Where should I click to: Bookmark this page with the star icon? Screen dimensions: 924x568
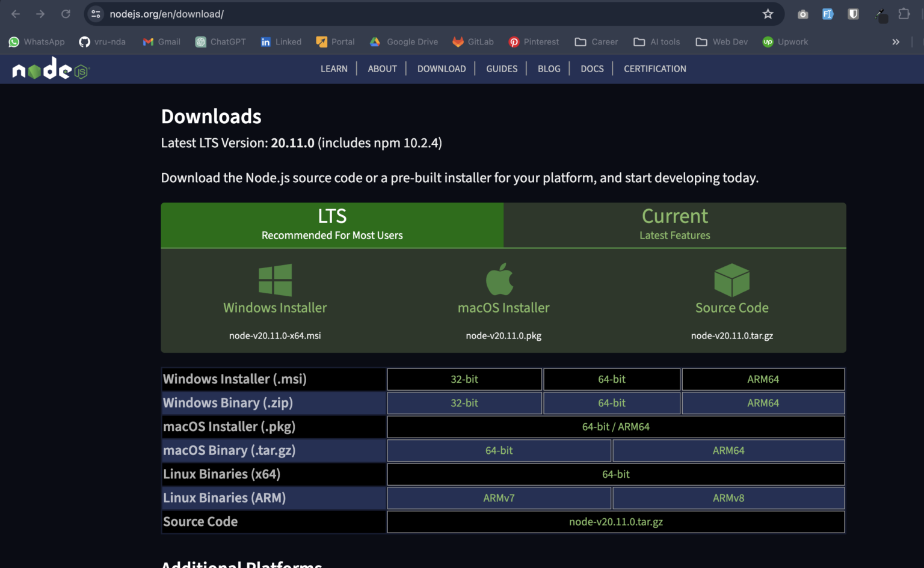point(768,13)
